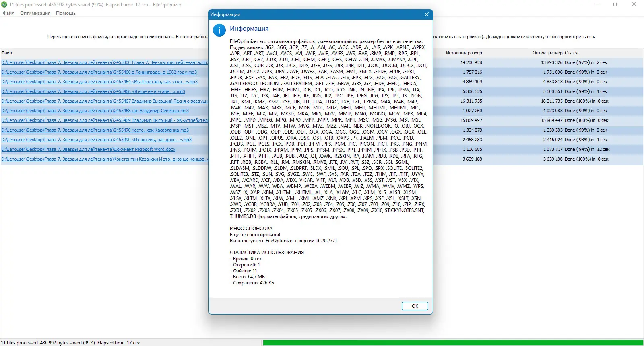Screen dimensions: 644x346
Task: Click the green progress bar at the bottom
Action: (453, 343)
